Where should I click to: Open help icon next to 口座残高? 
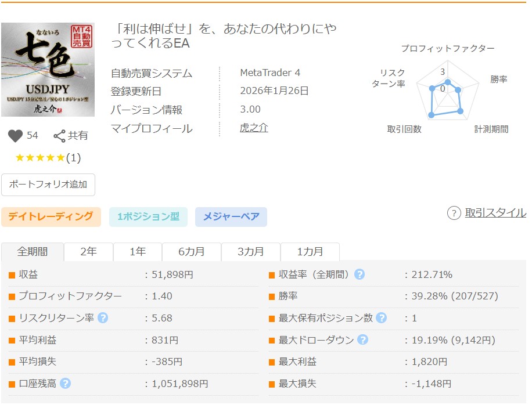tap(66, 384)
